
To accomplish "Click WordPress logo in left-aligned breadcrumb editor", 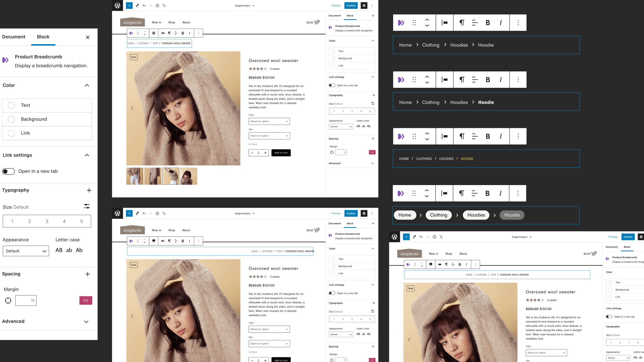I will (x=117, y=5).
